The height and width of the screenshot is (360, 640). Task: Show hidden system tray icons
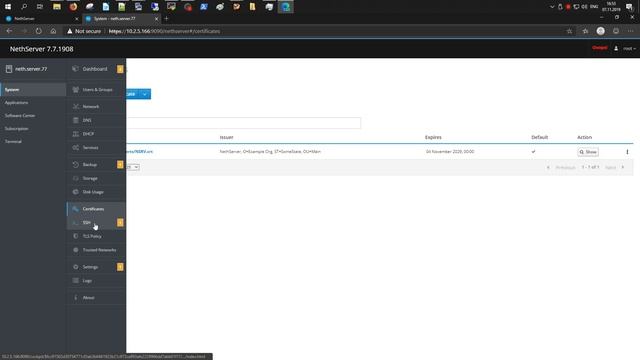[x=552, y=7]
